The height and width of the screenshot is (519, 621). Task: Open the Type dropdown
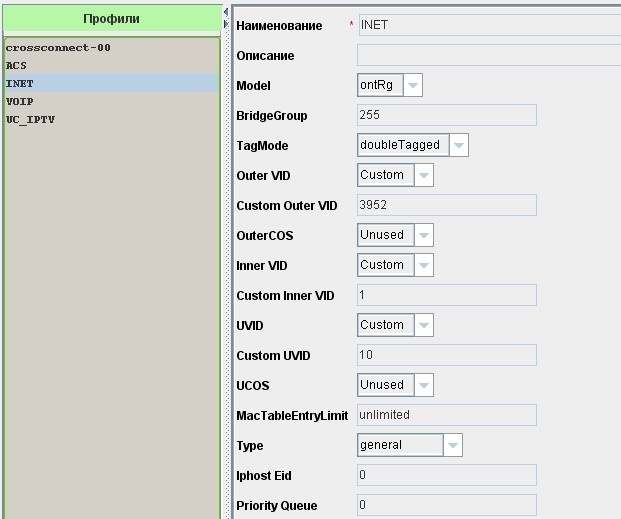click(453, 445)
